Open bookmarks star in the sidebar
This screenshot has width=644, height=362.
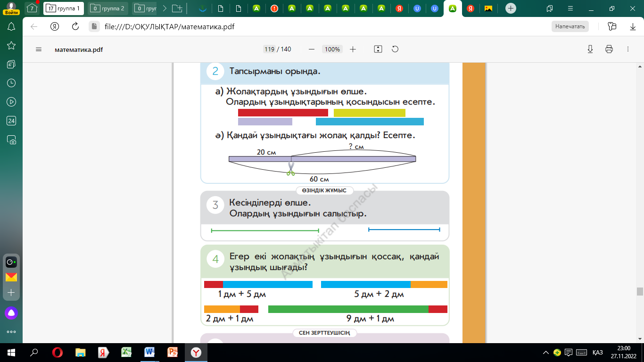(11, 45)
